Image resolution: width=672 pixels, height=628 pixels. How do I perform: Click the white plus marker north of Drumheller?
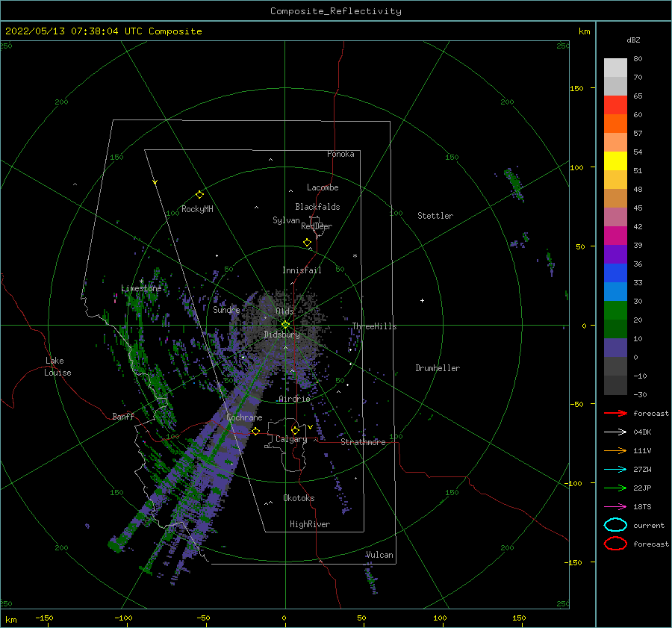click(422, 300)
